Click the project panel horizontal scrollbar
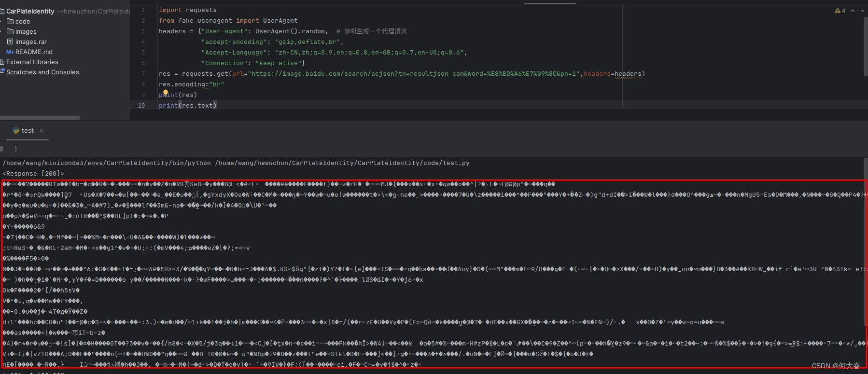Screen dimensions: 868x374 pyautogui.click(x=40, y=117)
